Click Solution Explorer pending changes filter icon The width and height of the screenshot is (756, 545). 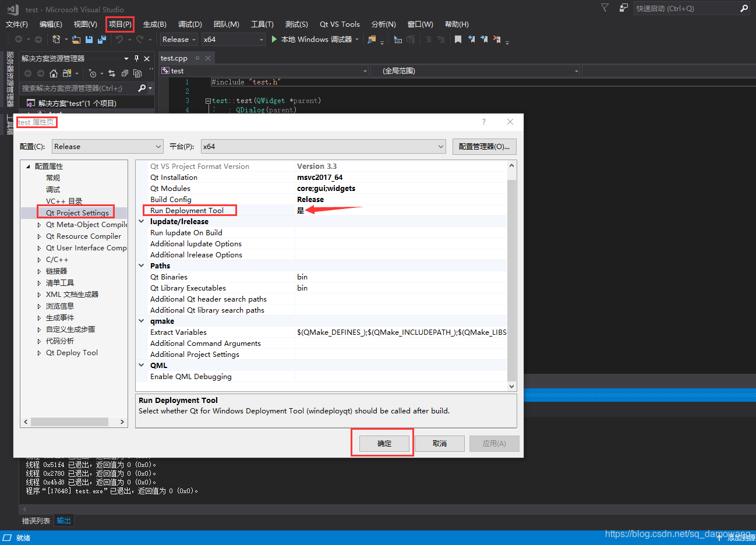tap(92, 73)
